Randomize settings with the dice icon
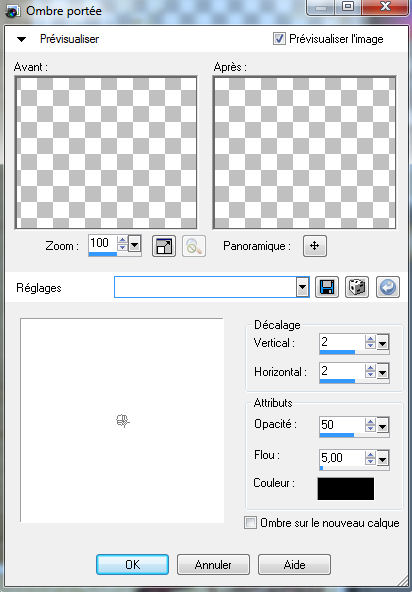The image size is (412, 592). pos(357,287)
